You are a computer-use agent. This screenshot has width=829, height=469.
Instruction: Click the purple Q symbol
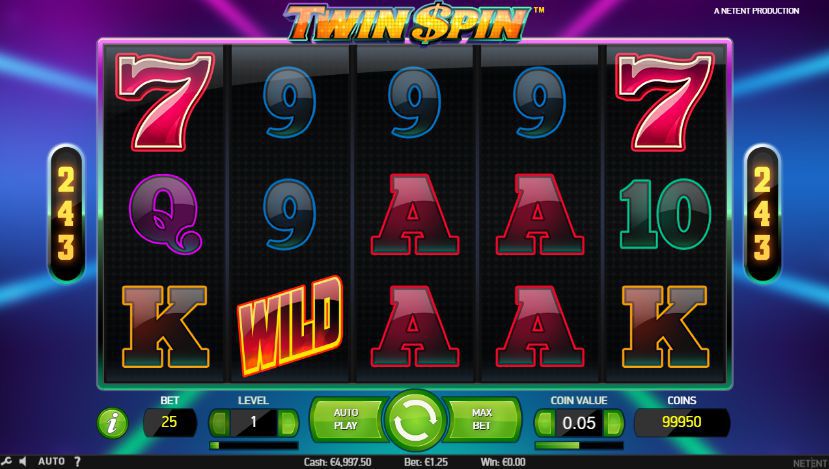[165, 215]
